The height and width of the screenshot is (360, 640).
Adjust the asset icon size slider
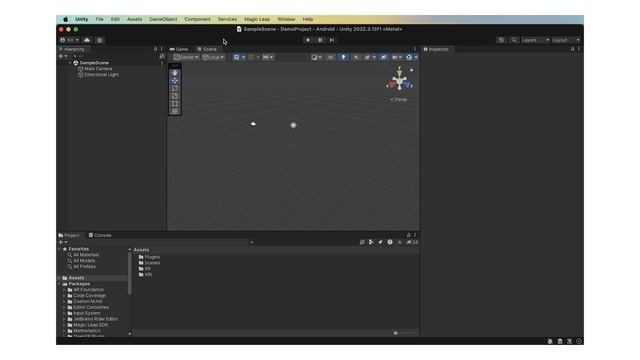click(x=404, y=333)
